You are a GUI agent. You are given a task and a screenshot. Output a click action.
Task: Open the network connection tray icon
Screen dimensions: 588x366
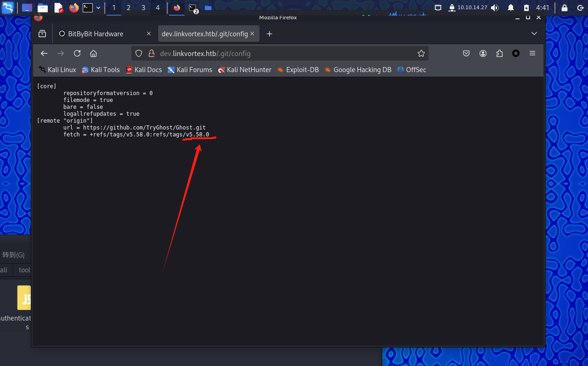(x=438, y=8)
